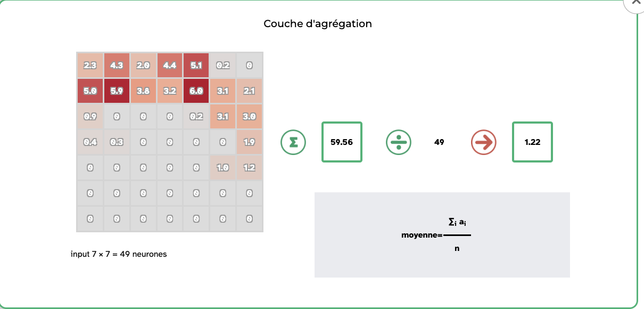
Task: Click the green sigma sum icon
Action: pos(293,142)
